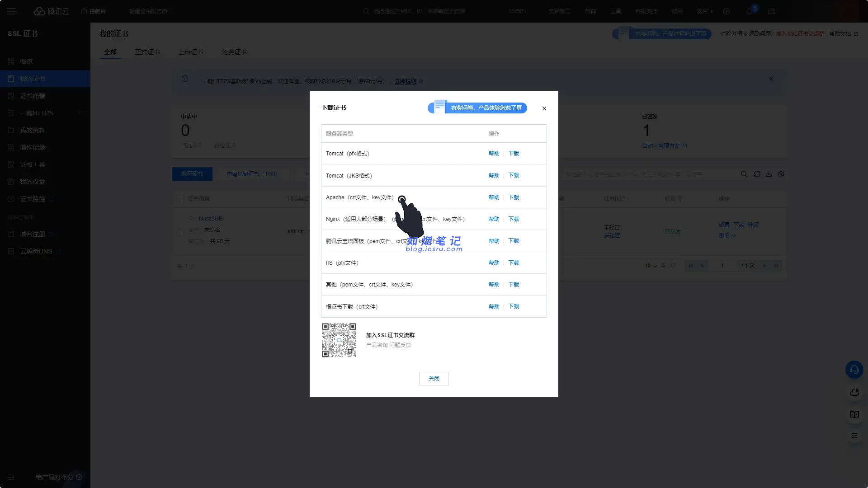The image size is (868, 488).
Task: Open 操作记录 in the sidebar
Action: [45, 147]
